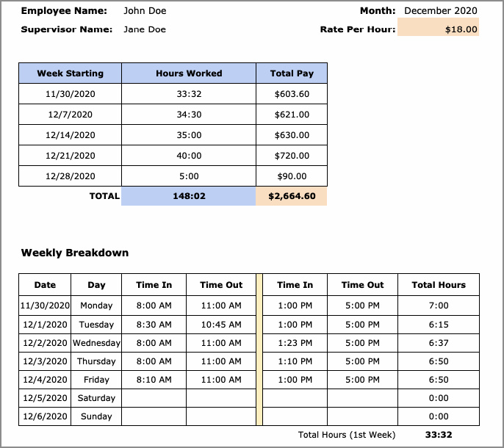This screenshot has width=504, height=448.
Task: Select the 12/14/2020 week starting cell
Action: [x=70, y=135]
